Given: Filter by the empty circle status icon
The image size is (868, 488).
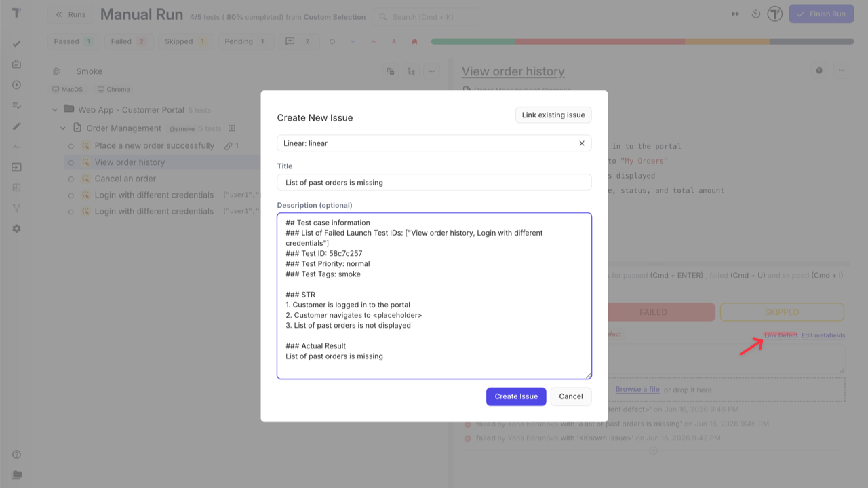Looking at the screenshot, I should (x=332, y=41).
